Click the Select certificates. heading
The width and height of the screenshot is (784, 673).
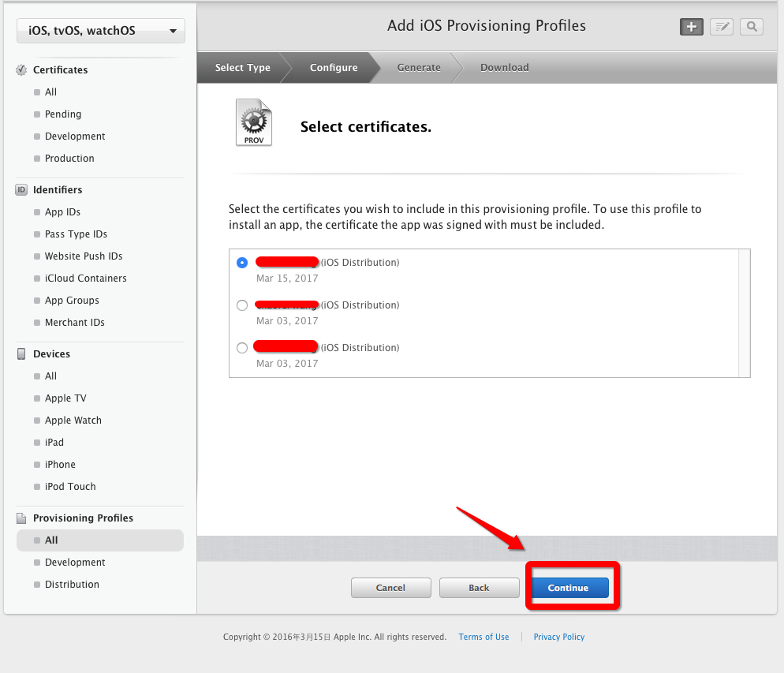point(365,127)
